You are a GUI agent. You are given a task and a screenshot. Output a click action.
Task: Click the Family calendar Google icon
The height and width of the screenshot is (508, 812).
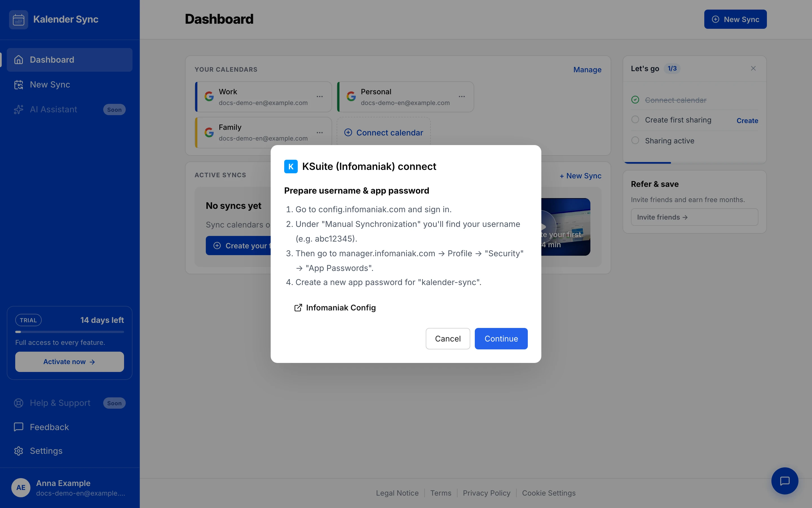pos(209,132)
